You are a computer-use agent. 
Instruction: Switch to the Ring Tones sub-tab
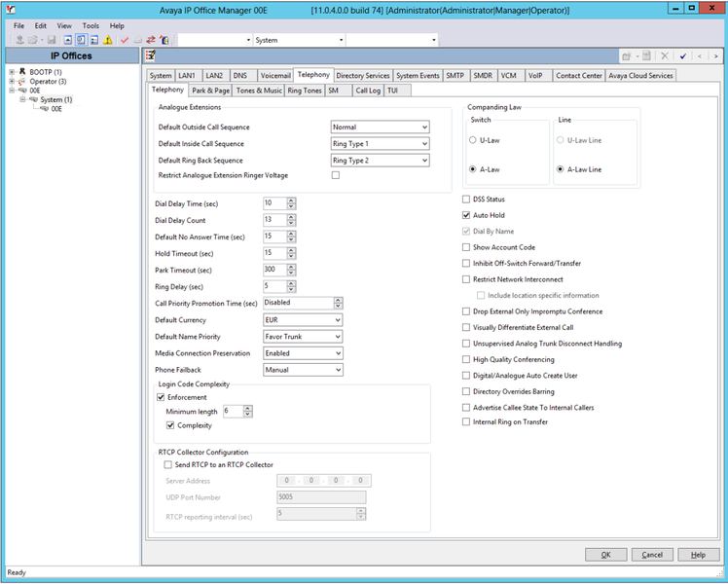tap(304, 91)
